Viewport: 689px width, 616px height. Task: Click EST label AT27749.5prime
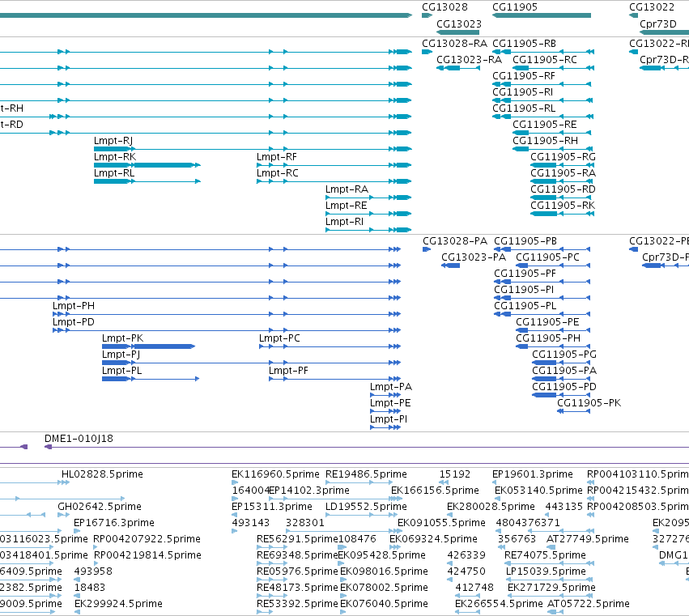(588, 539)
